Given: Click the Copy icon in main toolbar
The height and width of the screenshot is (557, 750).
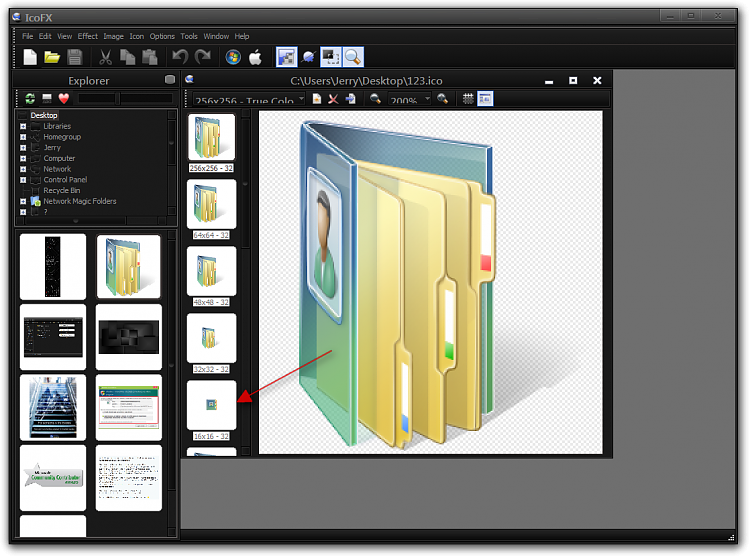Looking at the screenshot, I should point(127,57).
